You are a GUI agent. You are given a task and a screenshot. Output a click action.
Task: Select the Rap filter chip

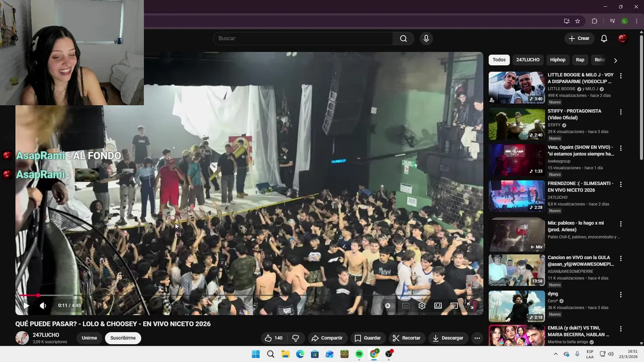[x=580, y=60]
